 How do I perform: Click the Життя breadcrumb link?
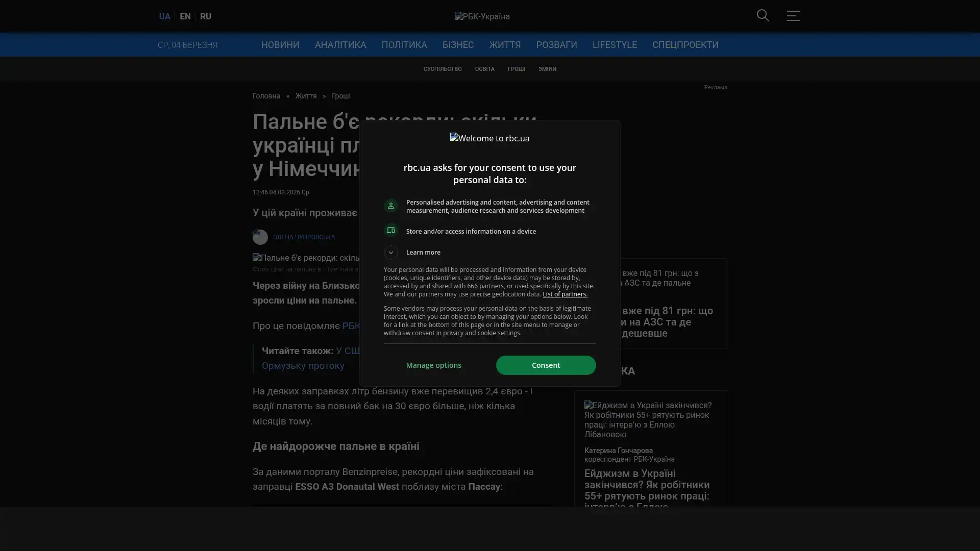tap(305, 96)
